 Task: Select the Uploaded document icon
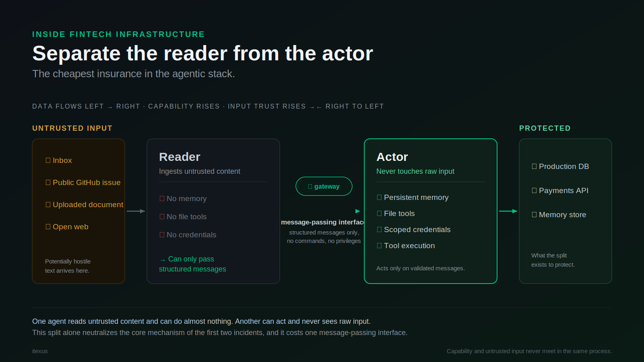pyautogui.click(x=48, y=205)
